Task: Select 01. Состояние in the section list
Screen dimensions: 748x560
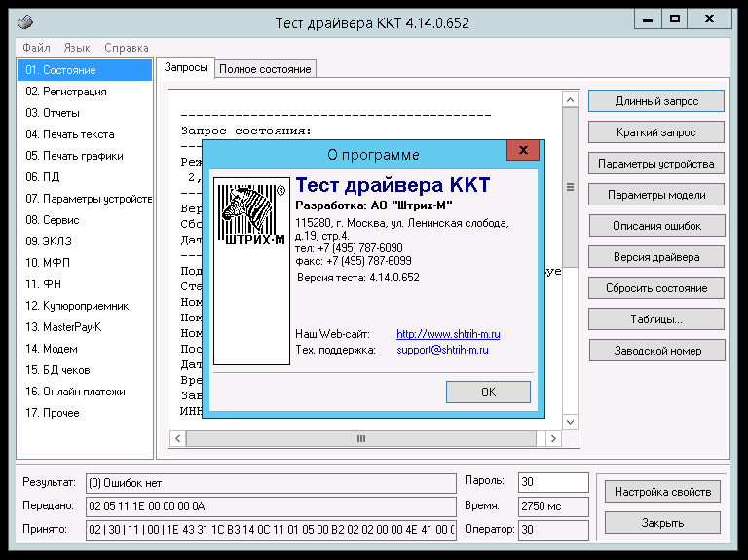Action: click(85, 70)
